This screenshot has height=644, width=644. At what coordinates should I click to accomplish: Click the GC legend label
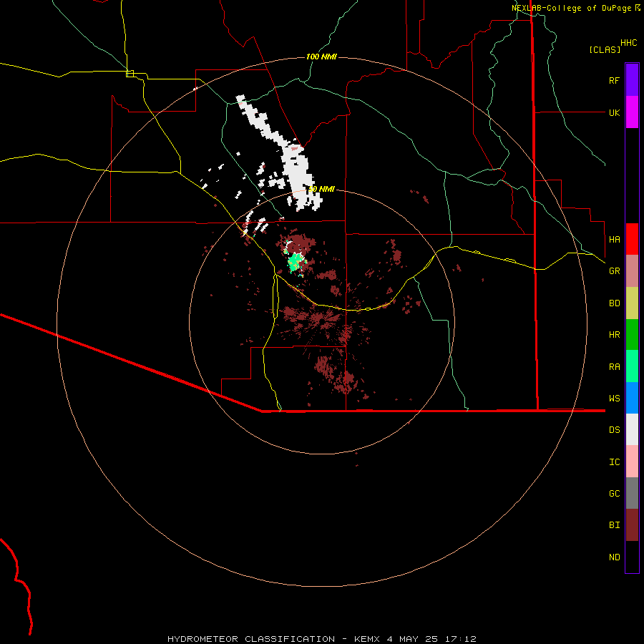[x=614, y=494]
